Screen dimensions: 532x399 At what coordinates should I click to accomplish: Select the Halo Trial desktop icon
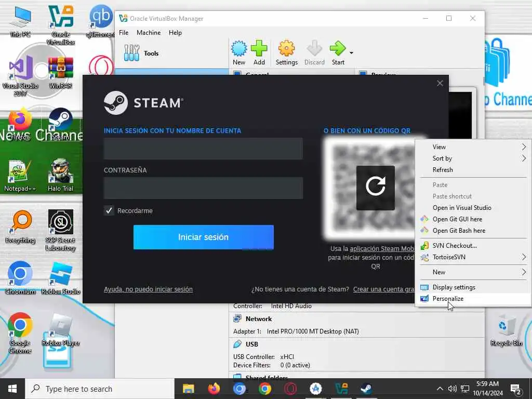pyautogui.click(x=61, y=176)
